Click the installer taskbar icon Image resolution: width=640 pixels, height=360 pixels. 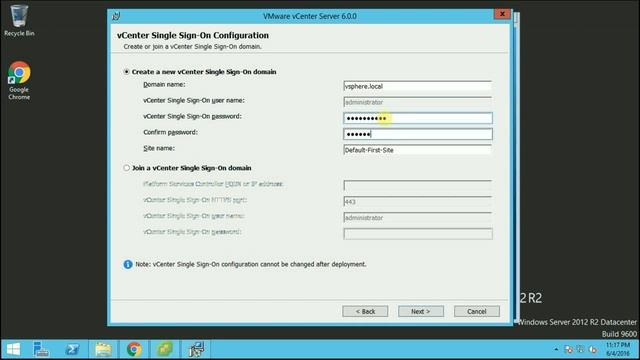click(196, 349)
